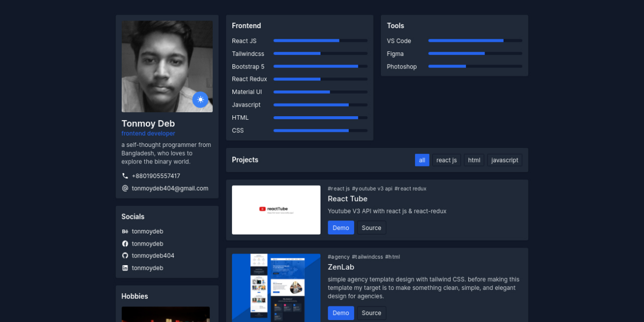The height and width of the screenshot is (322, 644).
Task: Click the React Tube project thumbnail
Action: pyautogui.click(x=276, y=210)
